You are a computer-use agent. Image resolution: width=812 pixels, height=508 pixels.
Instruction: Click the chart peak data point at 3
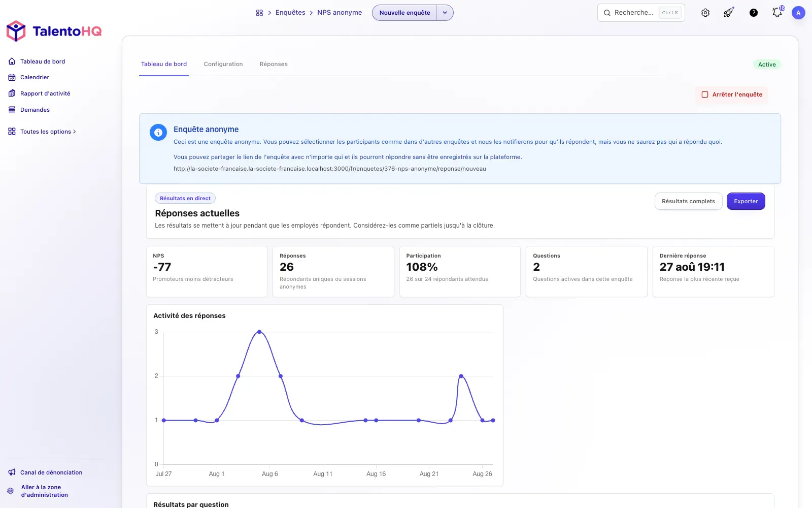tap(259, 332)
